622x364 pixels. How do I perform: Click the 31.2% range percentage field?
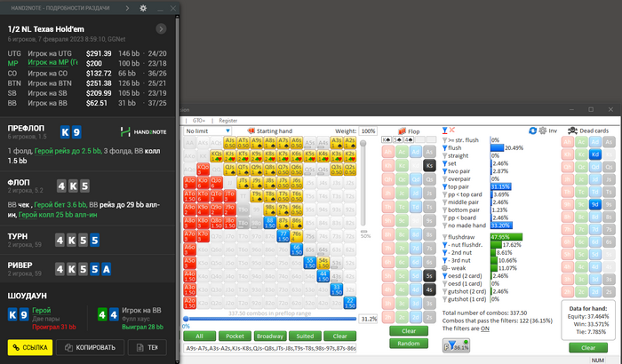point(368,319)
